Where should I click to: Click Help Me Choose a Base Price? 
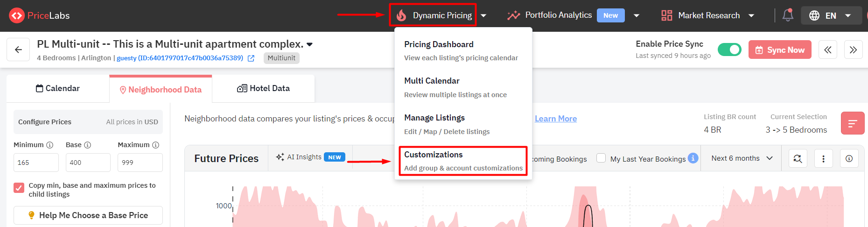point(88,215)
